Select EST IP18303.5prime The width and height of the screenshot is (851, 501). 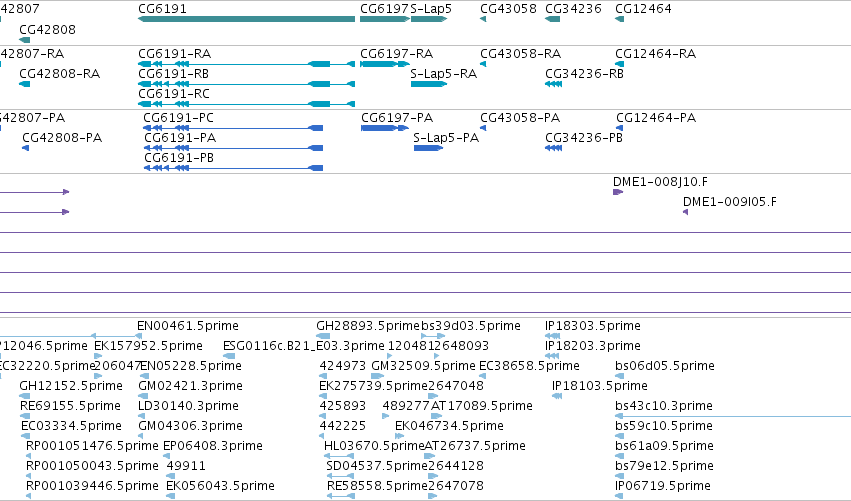[593, 326]
